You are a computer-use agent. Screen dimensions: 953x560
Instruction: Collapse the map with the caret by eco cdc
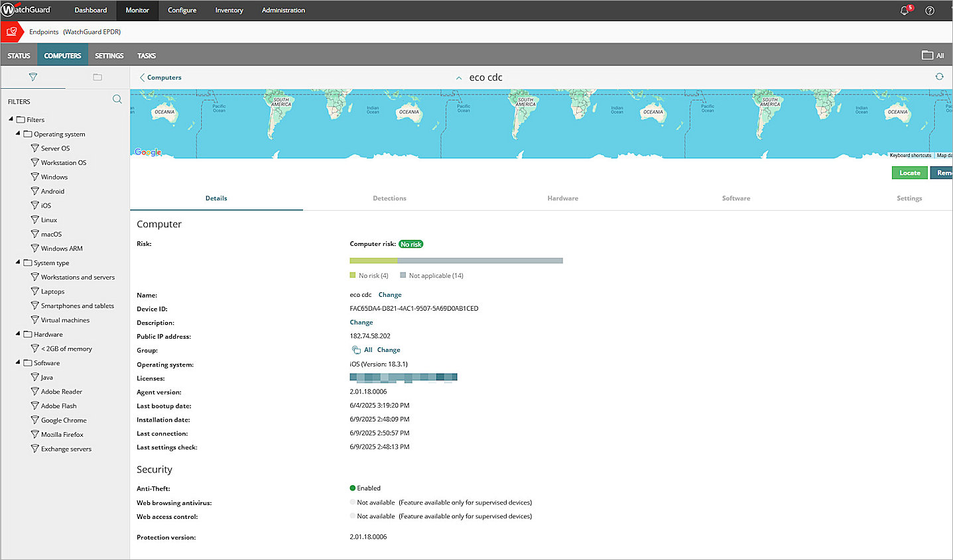point(459,78)
